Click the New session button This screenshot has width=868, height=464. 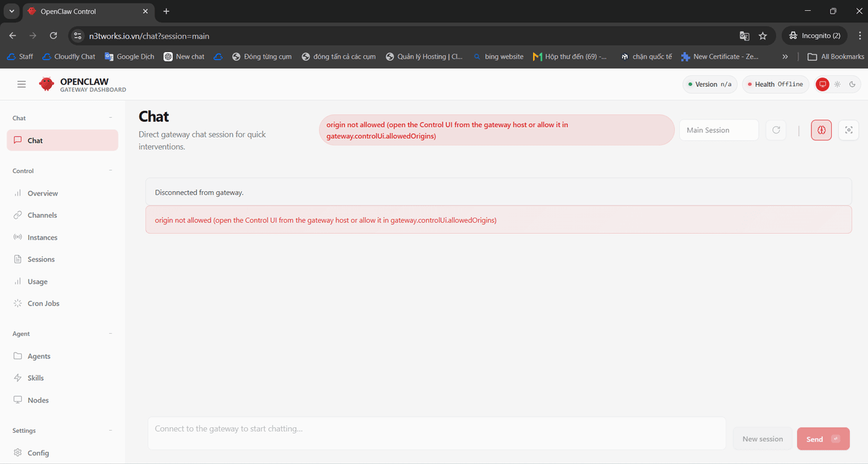[x=762, y=439]
